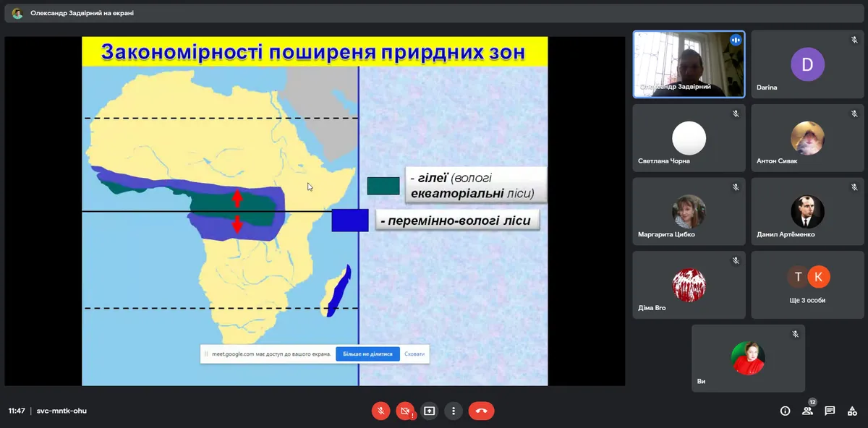Open the chat panel icon
The image size is (868, 428).
coord(830,411)
